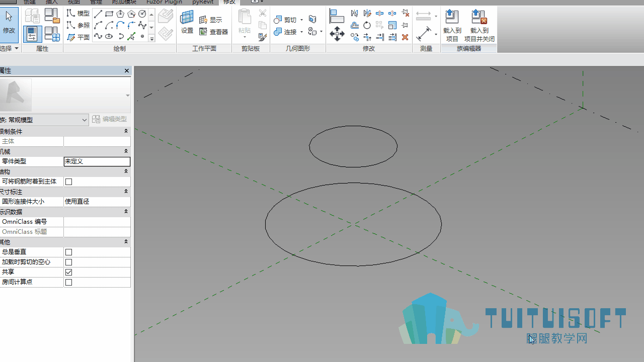
Task: Click the Offset tool icon
Action: [x=355, y=25]
